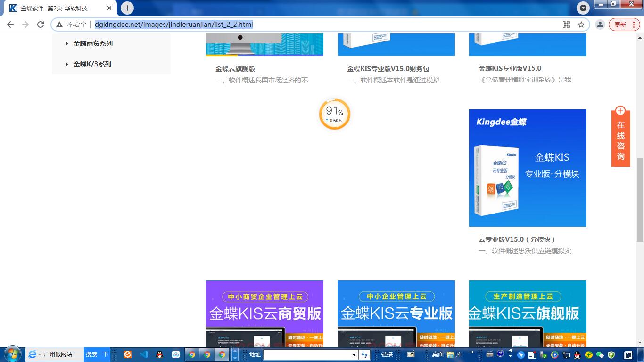Read the description 《仓储管理模拟实训系统》是我

pos(525,80)
